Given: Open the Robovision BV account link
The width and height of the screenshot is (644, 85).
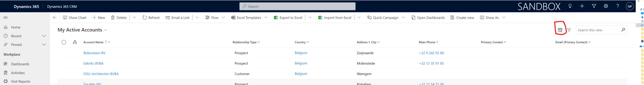Looking at the screenshot, I should (x=94, y=53).
